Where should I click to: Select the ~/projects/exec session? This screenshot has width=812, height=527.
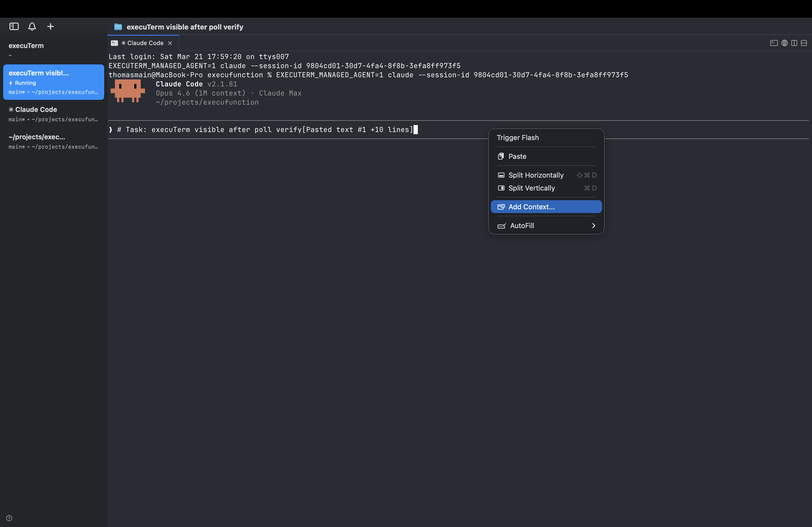[53, 141]
